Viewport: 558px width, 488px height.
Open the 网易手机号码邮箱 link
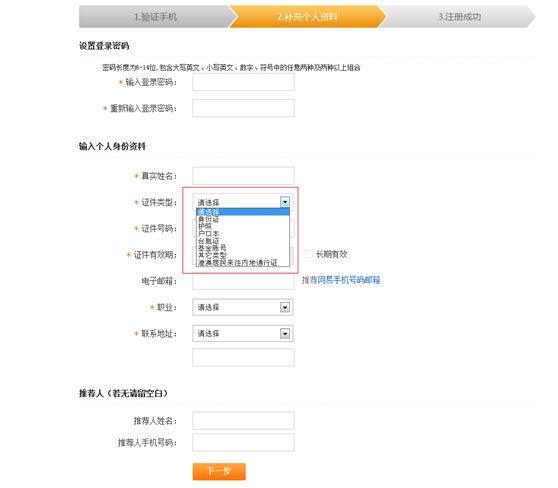(x=349, y=280)
